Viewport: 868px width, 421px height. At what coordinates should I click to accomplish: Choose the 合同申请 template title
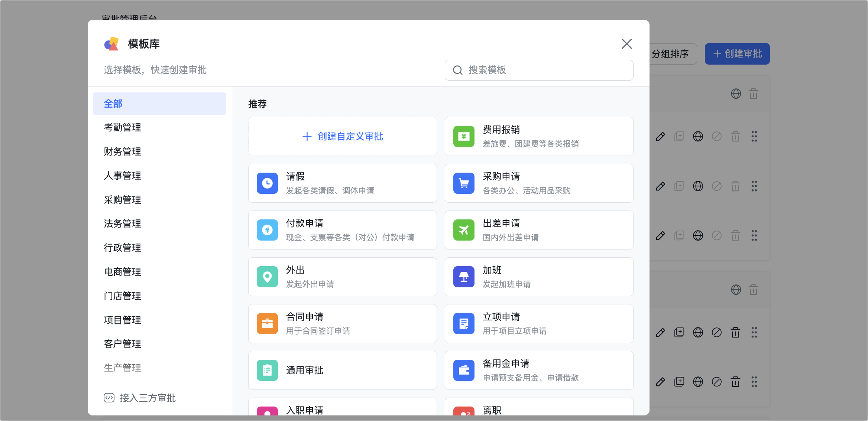point(304,317)
